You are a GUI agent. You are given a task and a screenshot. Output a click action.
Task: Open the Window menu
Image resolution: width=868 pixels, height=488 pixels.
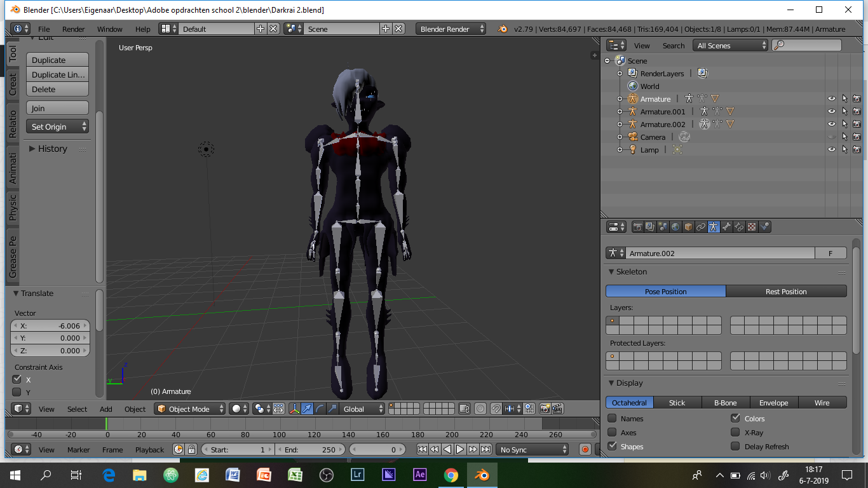click(110, 29)
